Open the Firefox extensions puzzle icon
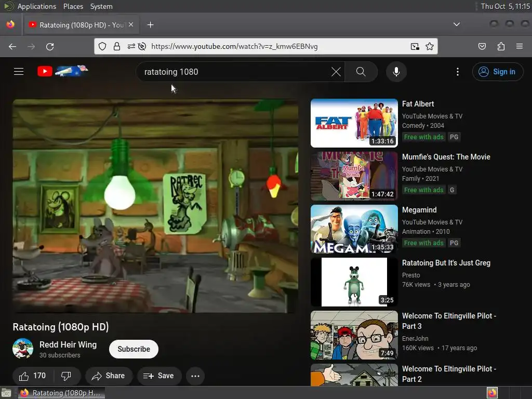The image size is (532, 399). (x=501, y=46)
